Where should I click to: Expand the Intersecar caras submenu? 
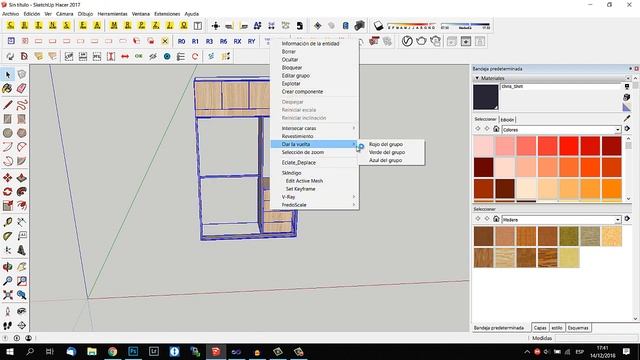pyautogui.click(x=315, y=128)
